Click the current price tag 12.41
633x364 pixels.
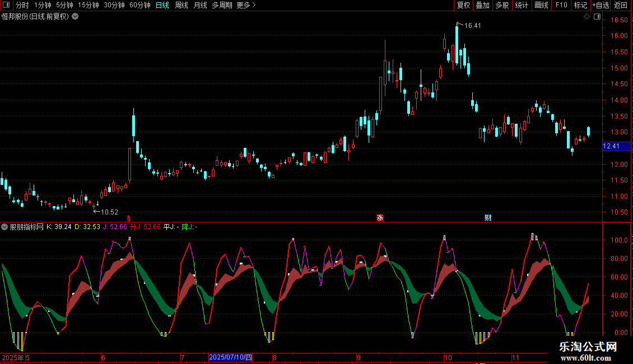pos(616,146)
